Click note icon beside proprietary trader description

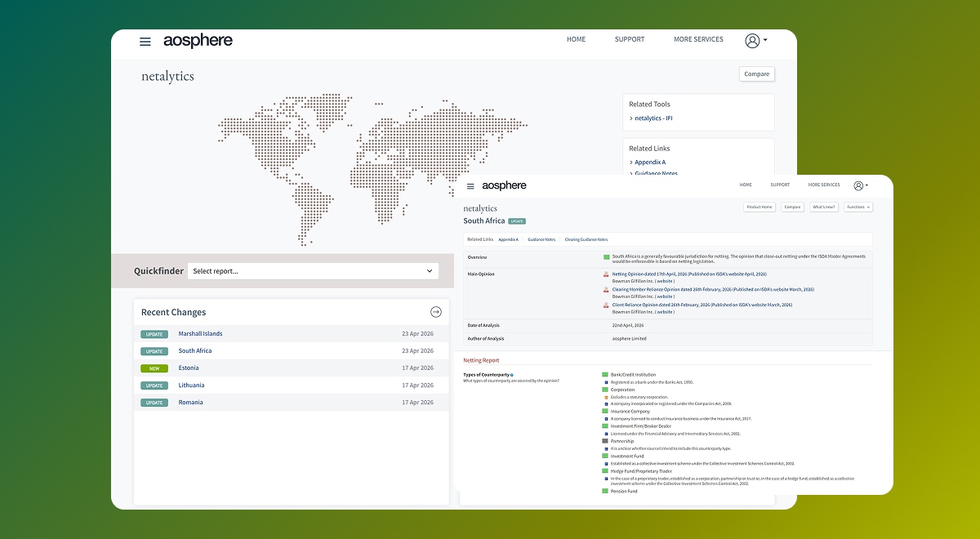point(606,479)
